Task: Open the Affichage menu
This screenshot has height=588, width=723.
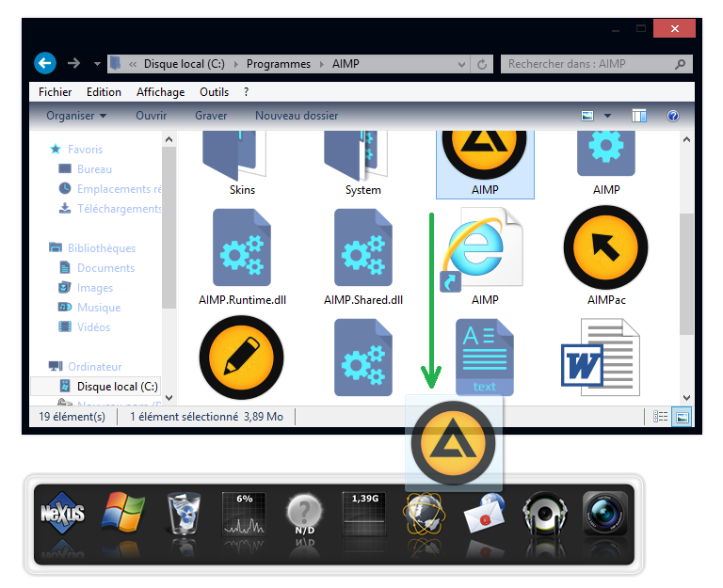Action: click(x=160, y=91)
